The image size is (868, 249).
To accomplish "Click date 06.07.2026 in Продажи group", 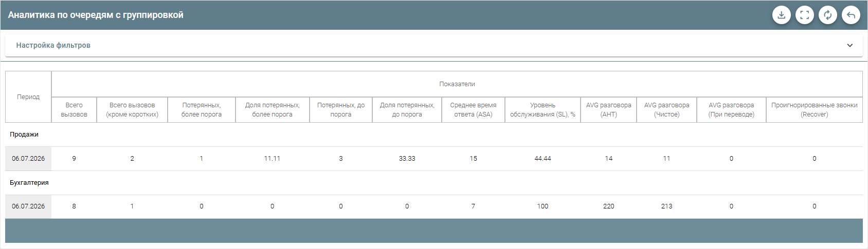I will [28, 159].
